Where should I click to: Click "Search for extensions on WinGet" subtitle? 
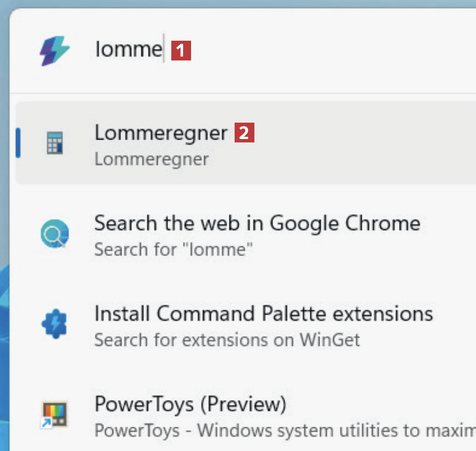tap(227, 340)
